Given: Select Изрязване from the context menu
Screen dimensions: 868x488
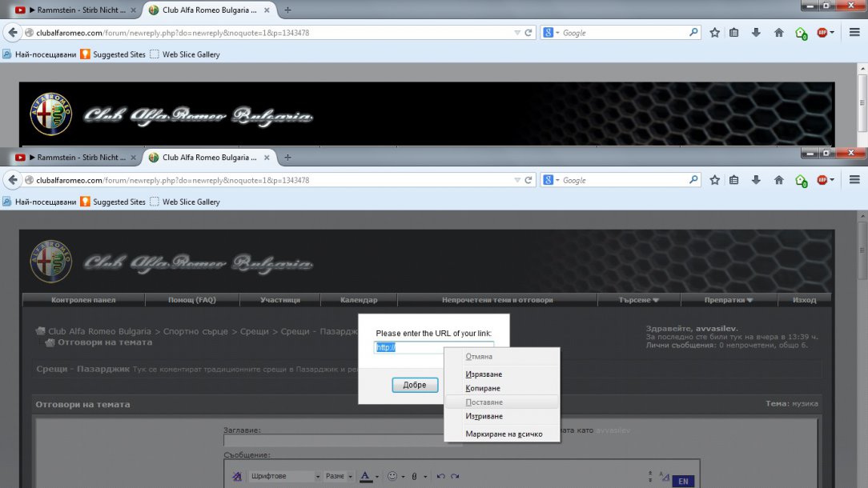Looking at the screenshot, I should (x=484, y=374).
